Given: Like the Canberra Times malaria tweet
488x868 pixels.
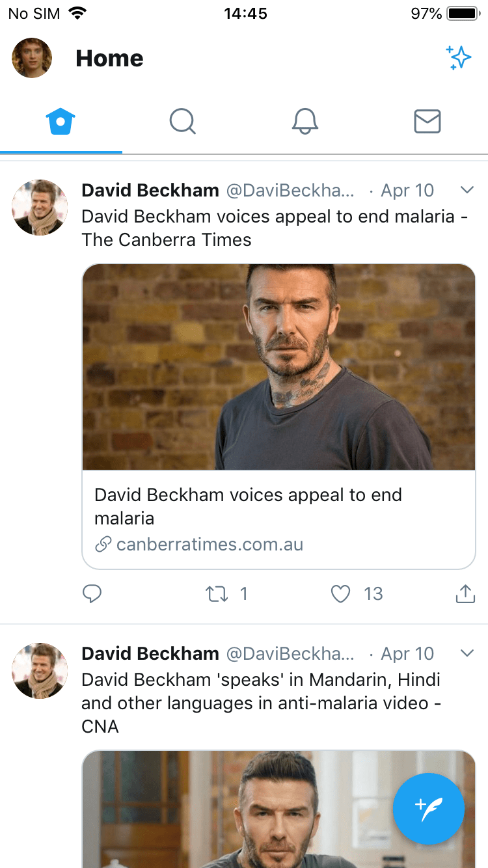Looking at the screenshot, I should (x=341, y=593).
